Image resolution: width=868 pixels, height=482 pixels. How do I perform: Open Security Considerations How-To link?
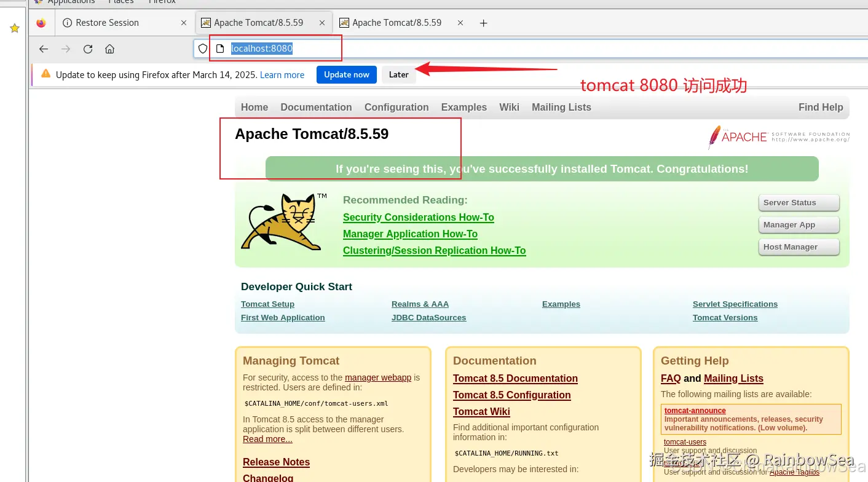pyautogui.click(x=419, y=217)
